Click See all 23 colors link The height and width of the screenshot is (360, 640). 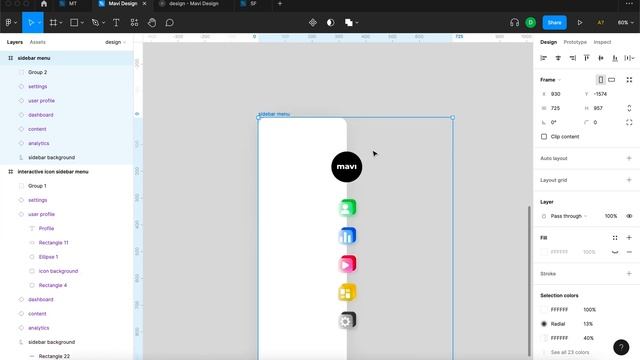click(x=569, y=352)
